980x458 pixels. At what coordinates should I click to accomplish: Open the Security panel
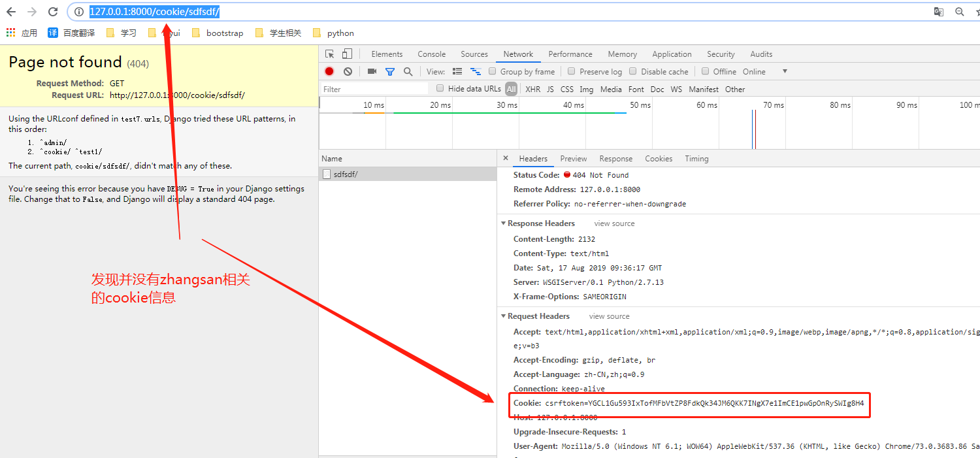pos(721,54)
